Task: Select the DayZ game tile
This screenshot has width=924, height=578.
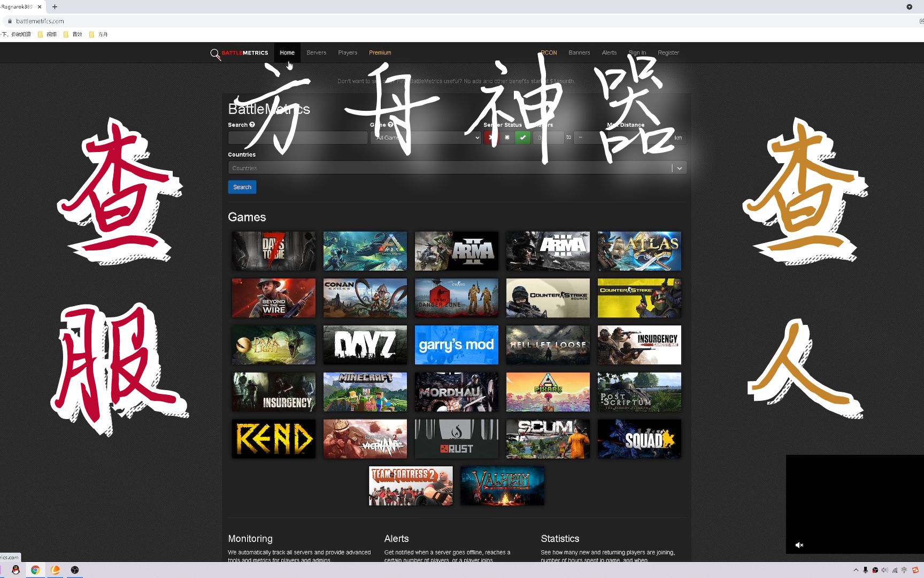Action: pyautogui.click(x=365, y=345)
